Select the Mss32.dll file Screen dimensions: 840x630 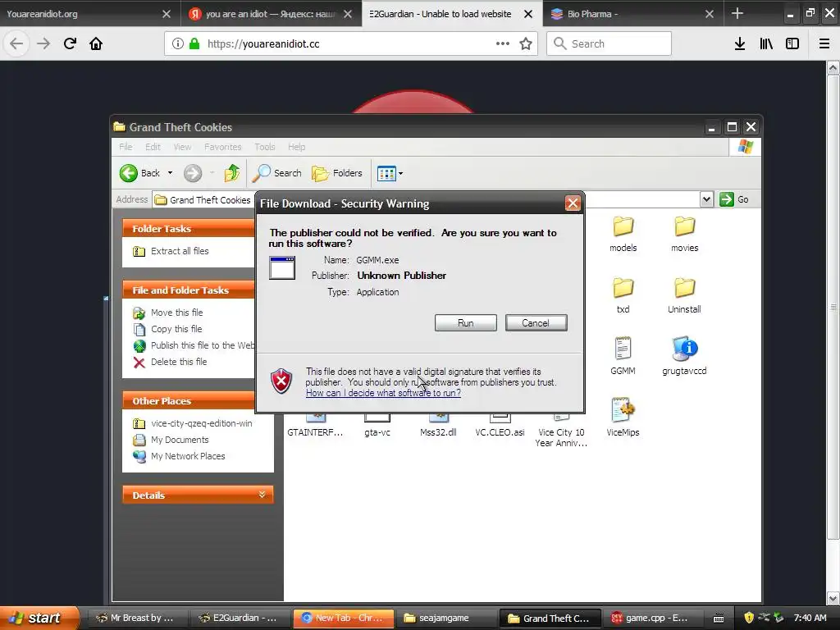click(438, 427)
